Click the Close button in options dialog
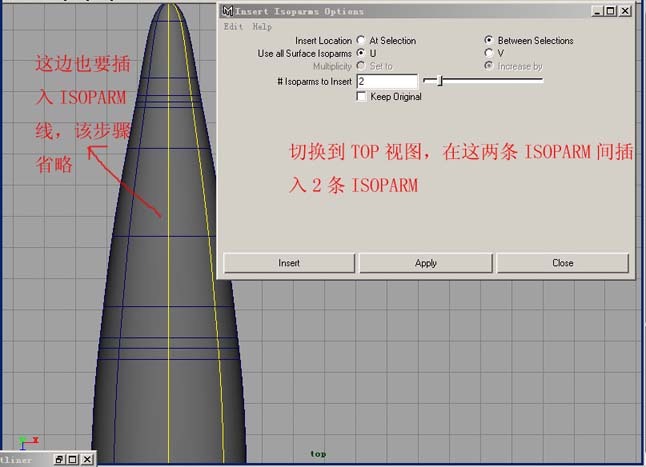The height and width of the screenshot is (467, 646). click(x=562, y=263)
